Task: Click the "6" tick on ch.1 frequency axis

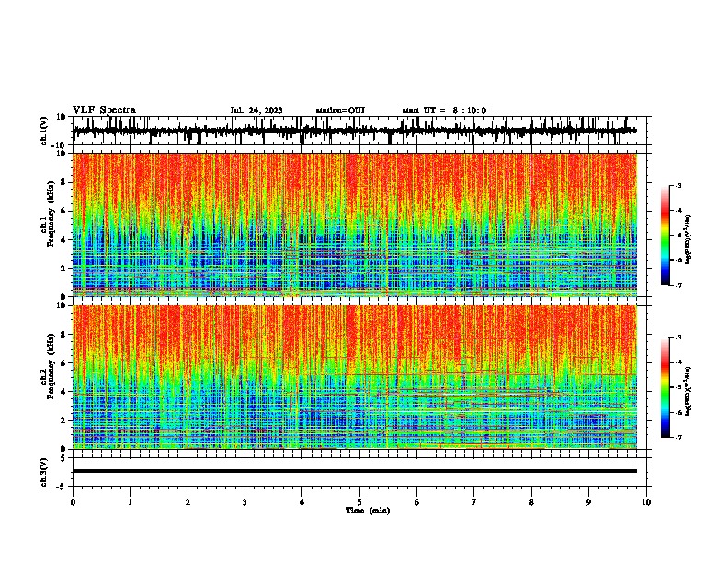Action: pyautogui.click(x=63, y=211)
